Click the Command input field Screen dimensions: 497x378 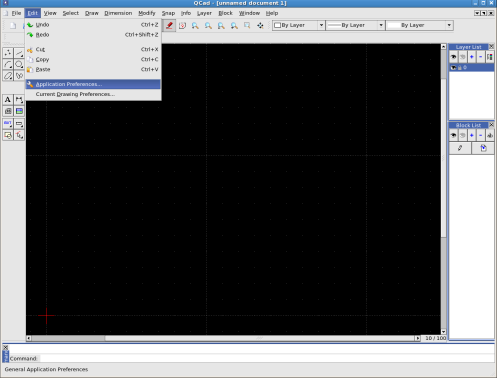click(x=267, y=359)
